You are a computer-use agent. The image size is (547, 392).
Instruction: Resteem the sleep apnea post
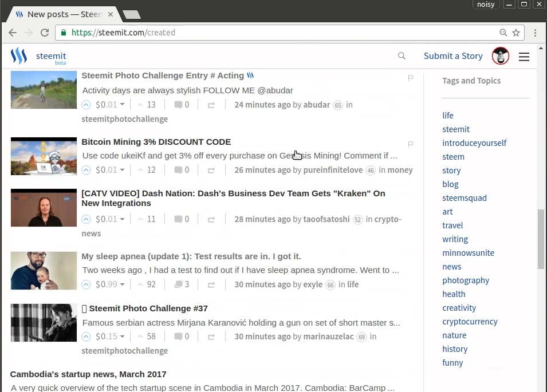tap(211, 284)
